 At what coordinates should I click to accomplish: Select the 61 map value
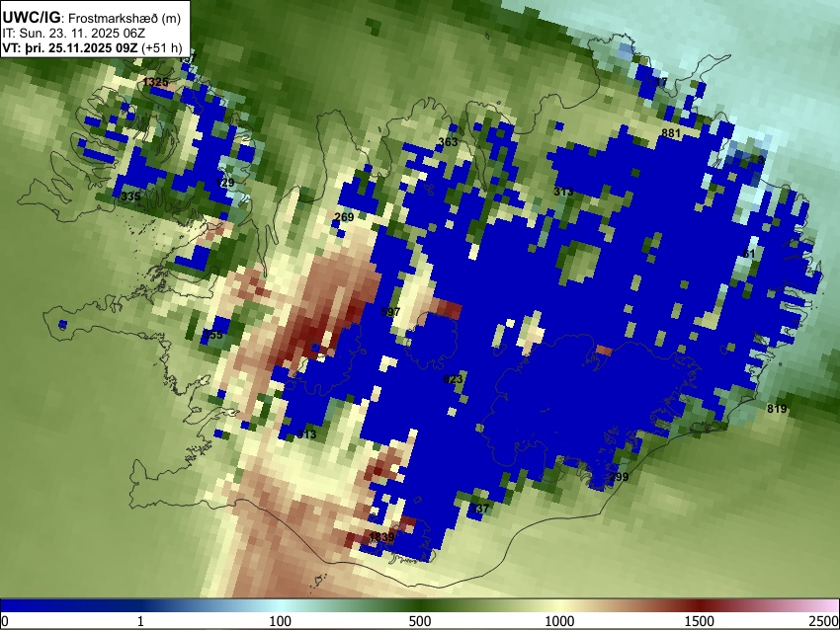click(x=749, y=253)
